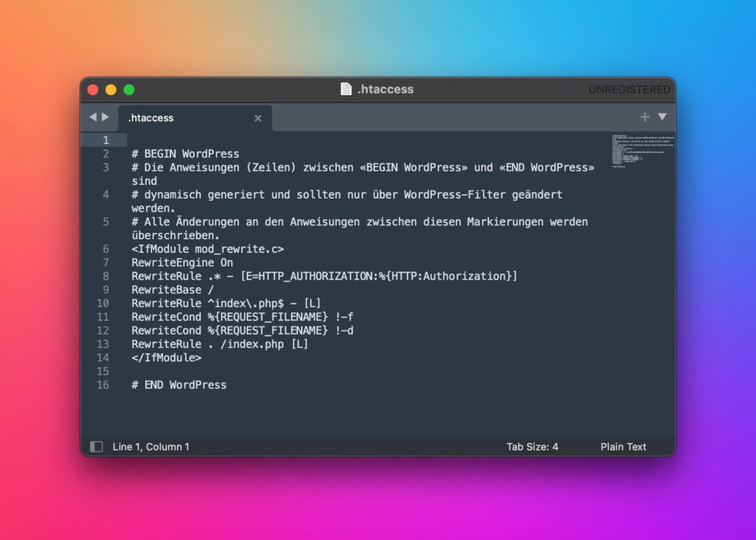The height and width of the screenshot is (540, 756).
Task: Click the Line 1, Column 1 status
Action: pyautogui.click(x=151, y=447)
